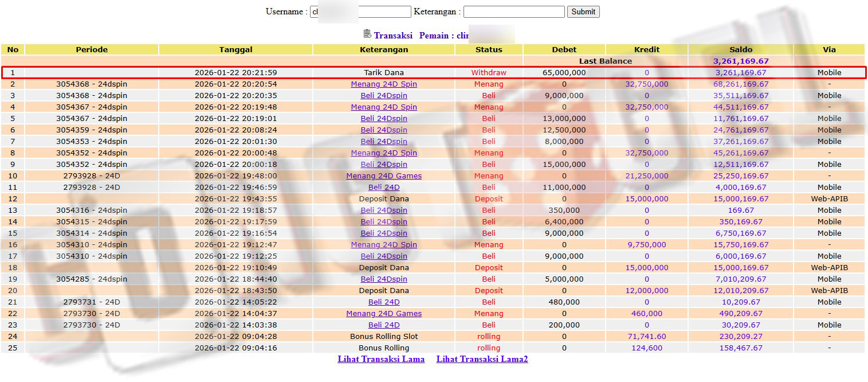Click the Keterangan column header
868x382 pixels.
pyautogui.click(x=384, y=49)
